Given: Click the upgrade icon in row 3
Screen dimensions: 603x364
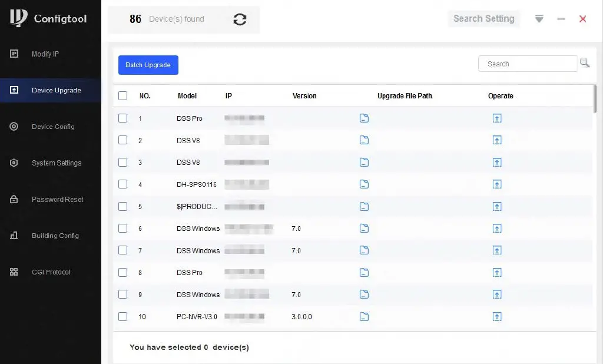Looking at the screenshot, I should click(497, 163).
